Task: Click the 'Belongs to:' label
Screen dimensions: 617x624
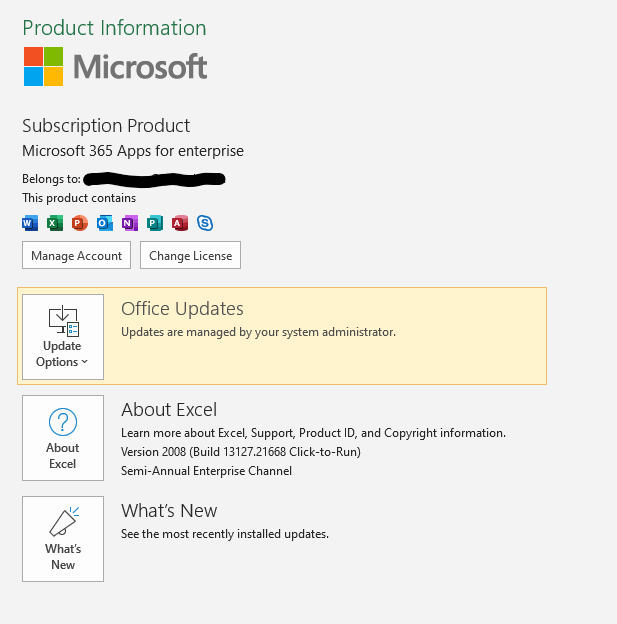Action: [51, 179]
